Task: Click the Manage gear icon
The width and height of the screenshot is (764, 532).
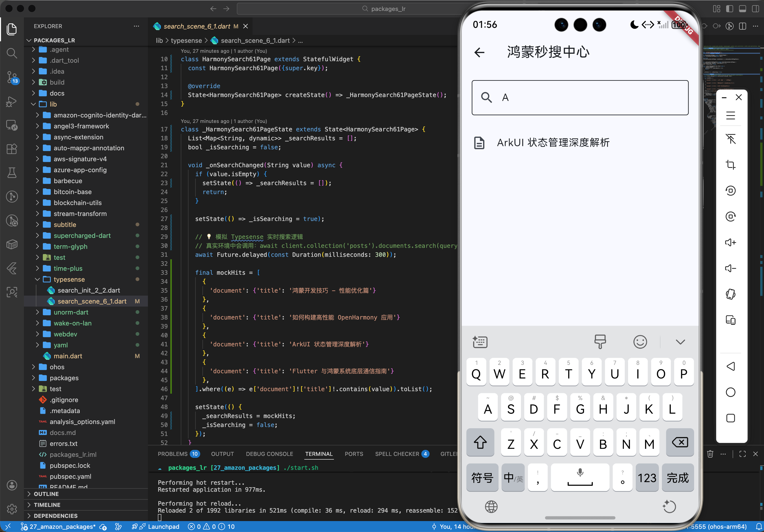Action: [x=12, y=509]
